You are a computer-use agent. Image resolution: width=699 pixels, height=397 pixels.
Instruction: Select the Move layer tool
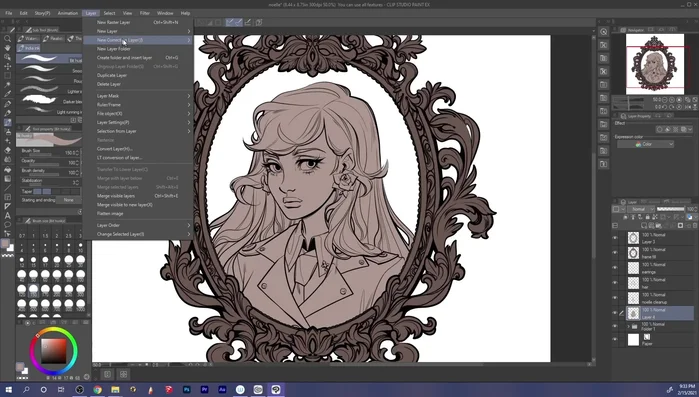click(8, 66)
